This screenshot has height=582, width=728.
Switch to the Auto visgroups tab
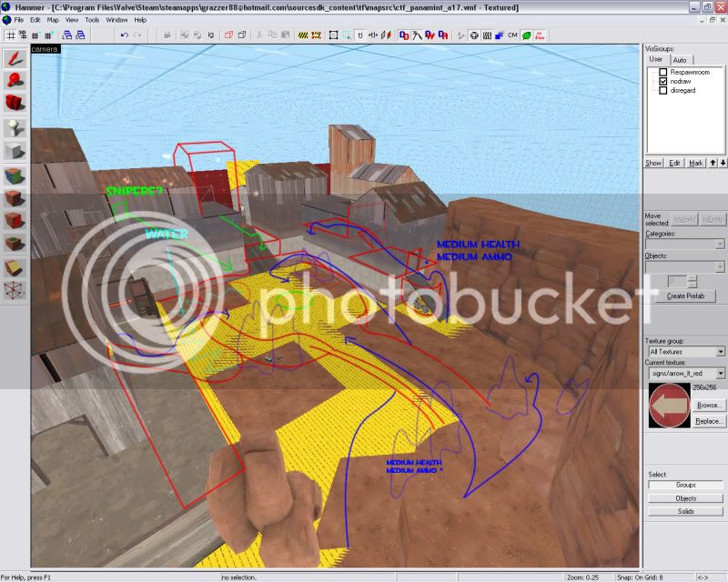click(x=680, y=60)
